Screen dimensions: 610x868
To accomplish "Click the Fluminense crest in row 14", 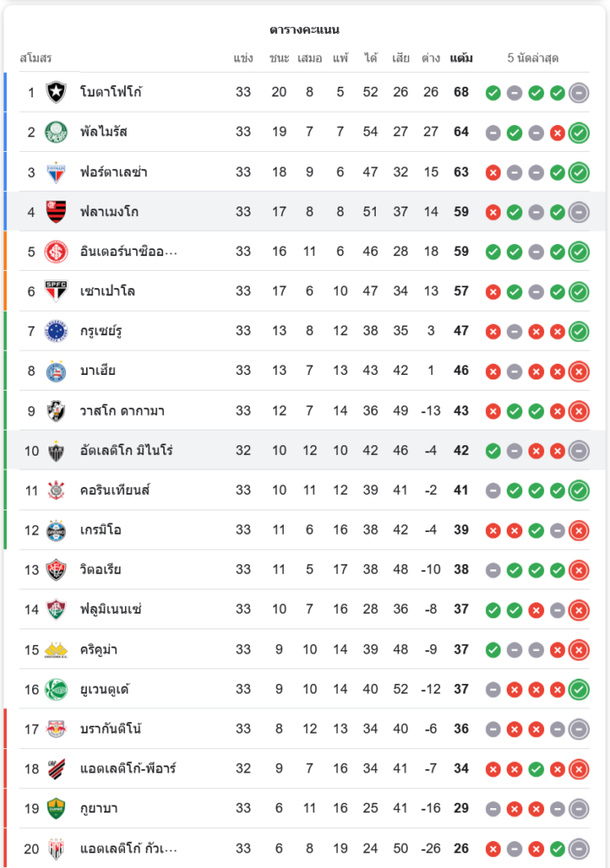I will [x=56, y=609].
